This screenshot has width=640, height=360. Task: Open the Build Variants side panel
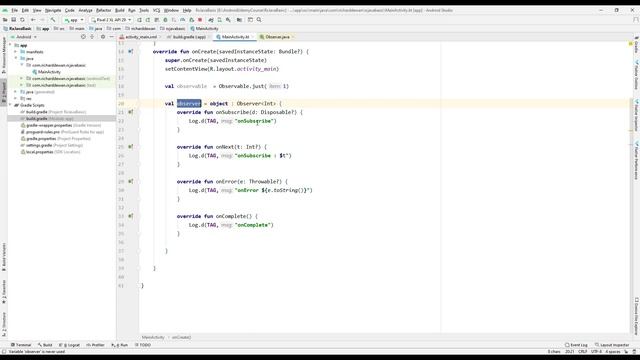click(x=4, y=257)
